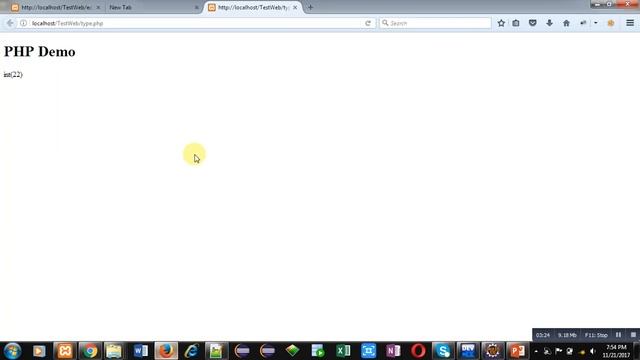Close the first localhost tab

coord(98,7)
